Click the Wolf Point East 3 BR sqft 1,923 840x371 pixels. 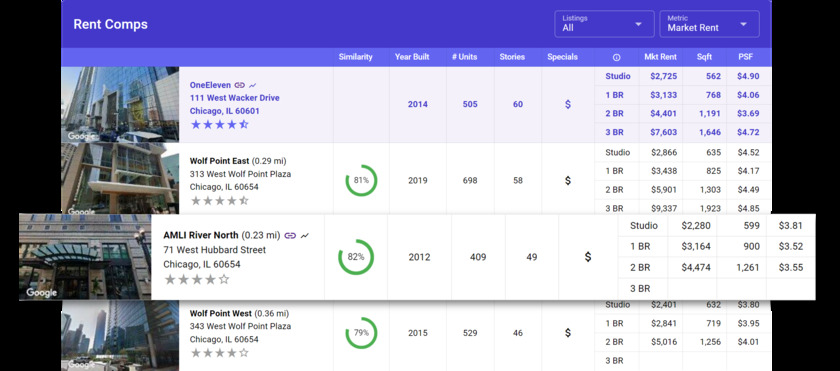click(710, 208)
